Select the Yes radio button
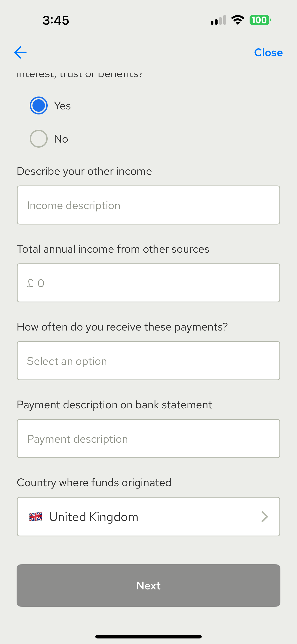The image size is (297, 644). pyautogui.click(x=39, y=105)
